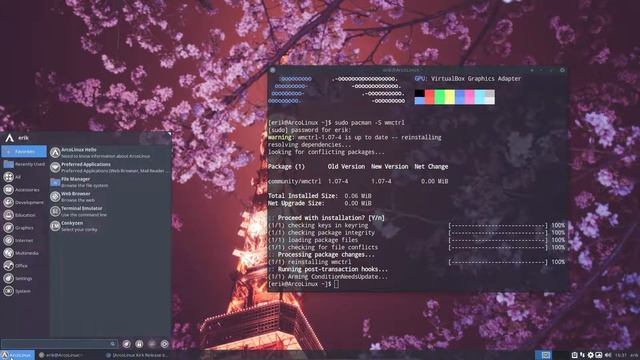Screen dimensions: 640x360
Task: Click 'reinstalling wmctrl' progress line
Action: [416, 262]
